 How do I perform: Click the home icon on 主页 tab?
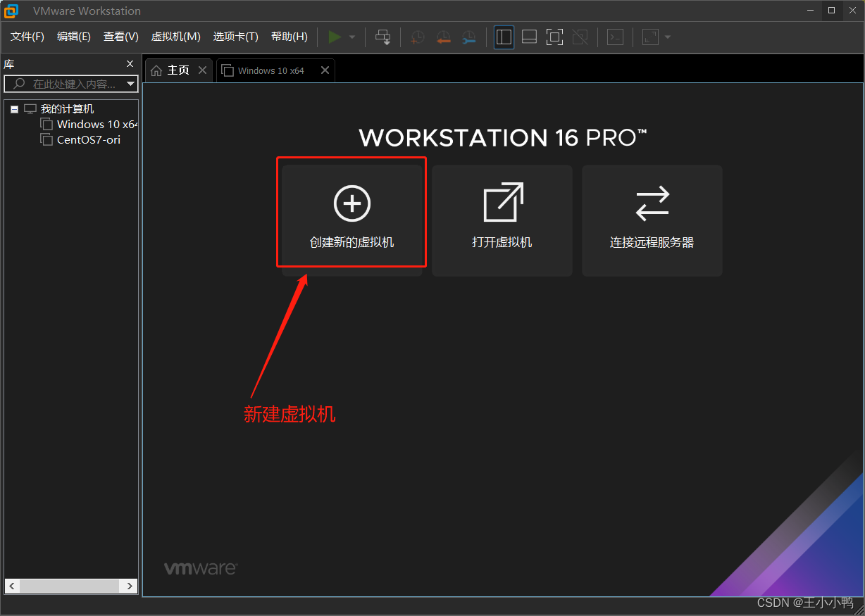point(156,70)
